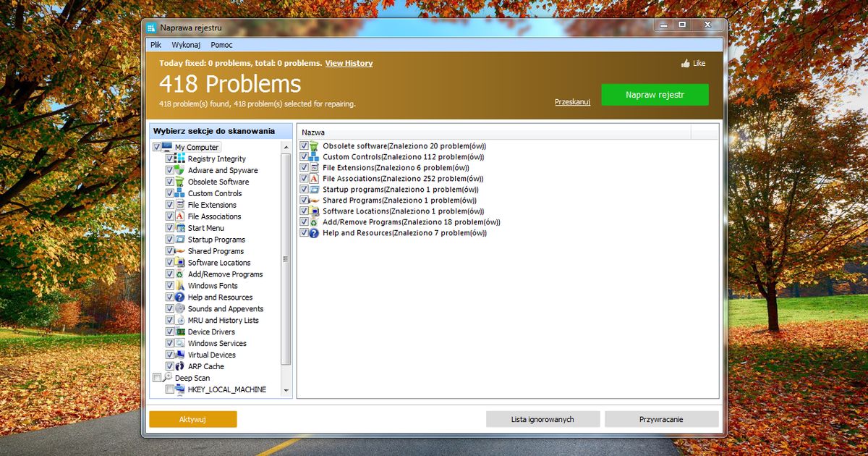Click the Lista ignorowanych button
Viewport: 868px width, 456px height.
click(542, 419)
